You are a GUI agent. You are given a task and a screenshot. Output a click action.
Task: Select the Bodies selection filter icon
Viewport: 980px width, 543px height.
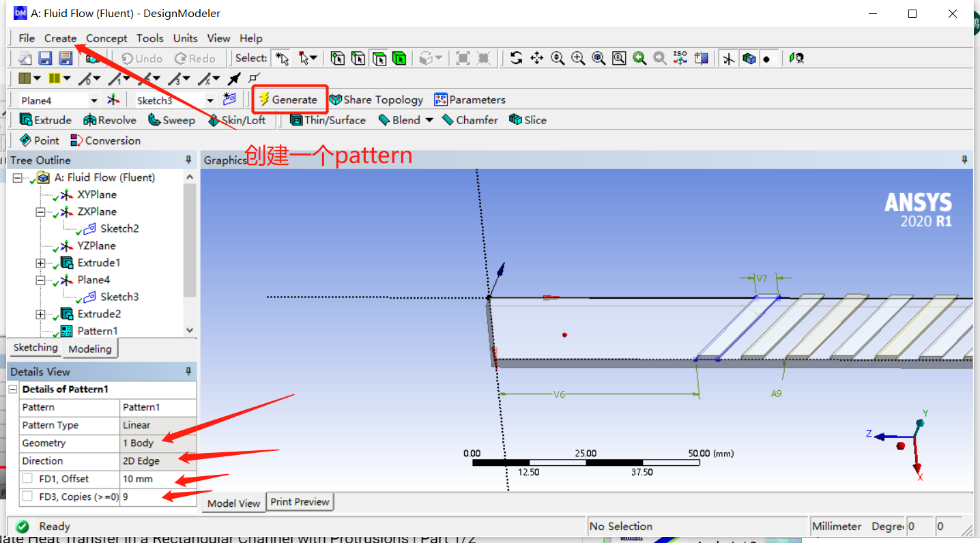399,59
